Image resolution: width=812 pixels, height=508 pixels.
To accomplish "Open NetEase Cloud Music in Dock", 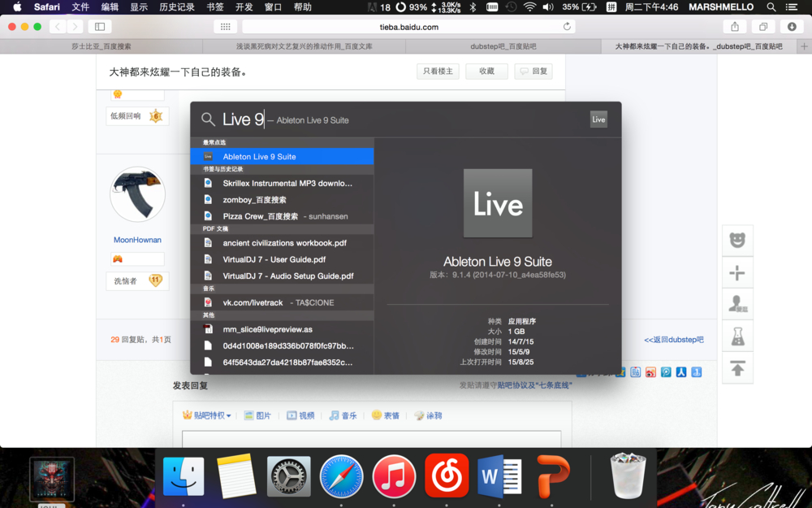I will (x=447, y=475).
